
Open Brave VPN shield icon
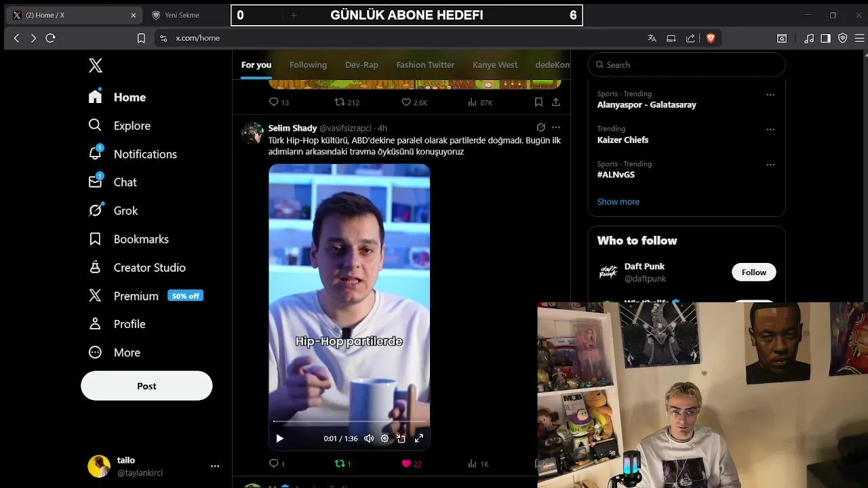[x=842, y=38]
